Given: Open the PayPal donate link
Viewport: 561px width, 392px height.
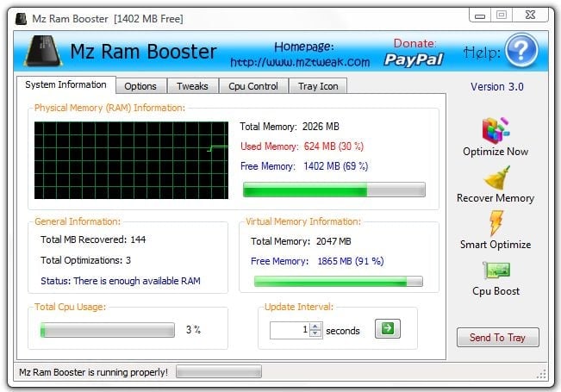Looking at the screenshot, I should 414,59.
